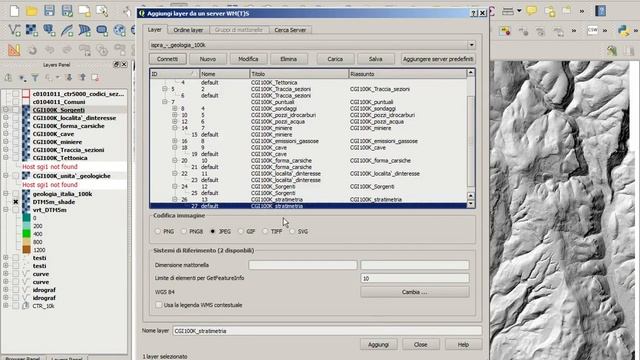Click the blue Help contents icon
This screenshot has height=360, width=640.
point(600,11)
